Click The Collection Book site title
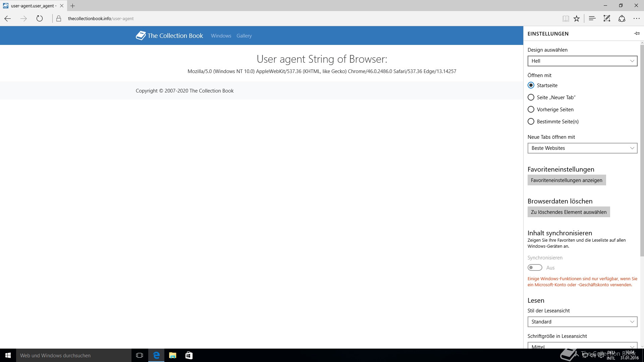Viewport: 644px width, 362px height. [175, 36]
